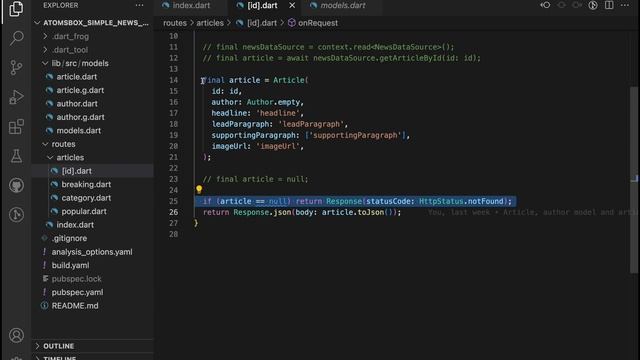Screen dimensions: 640x360
Task: Open the Testing flask view
Action: (x=16, y=156)
